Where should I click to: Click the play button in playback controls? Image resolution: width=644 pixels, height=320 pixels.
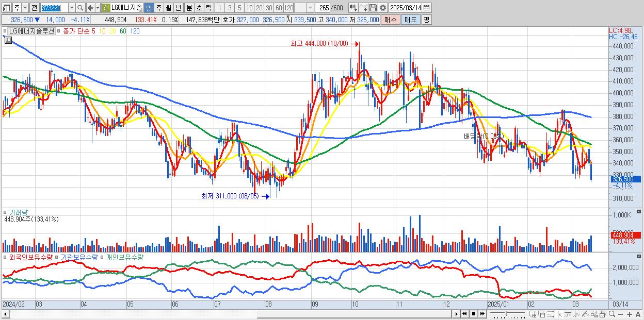coord(457,314)
